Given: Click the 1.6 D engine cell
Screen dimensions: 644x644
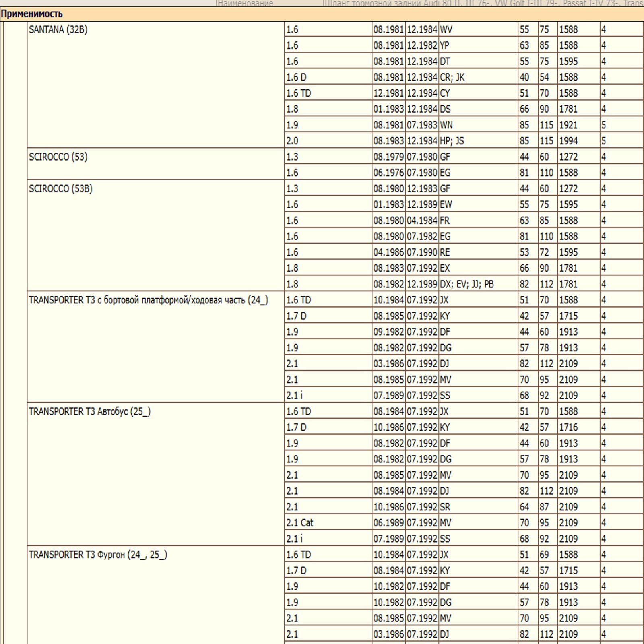Looking at the screenshot, I should click(328, 77).
